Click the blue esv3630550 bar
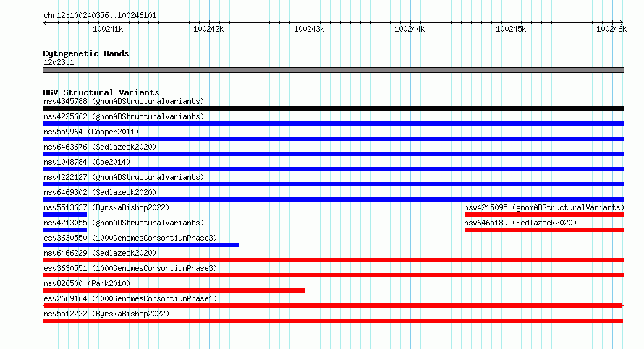 pos(141,245)
